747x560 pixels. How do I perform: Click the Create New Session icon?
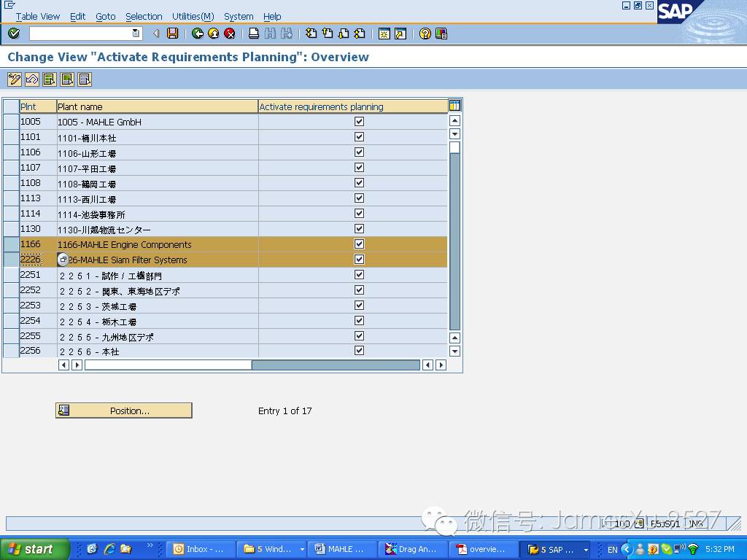(x=384, y=34)
